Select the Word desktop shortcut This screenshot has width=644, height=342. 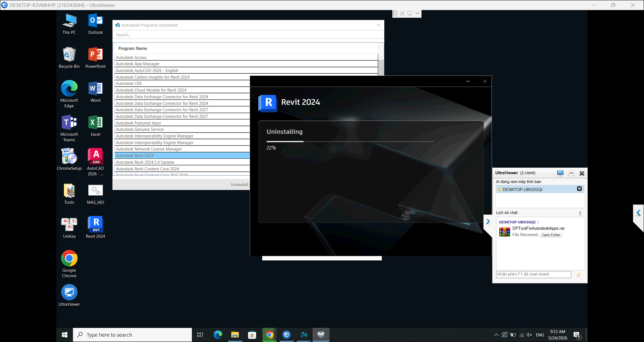point(95,92)
